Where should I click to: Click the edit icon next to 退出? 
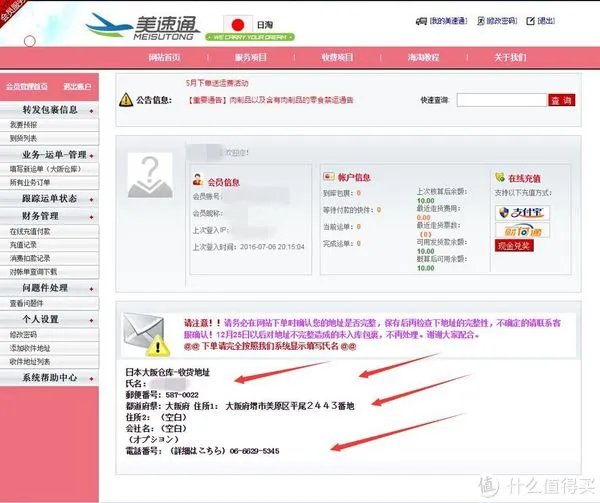click(530, 21)
